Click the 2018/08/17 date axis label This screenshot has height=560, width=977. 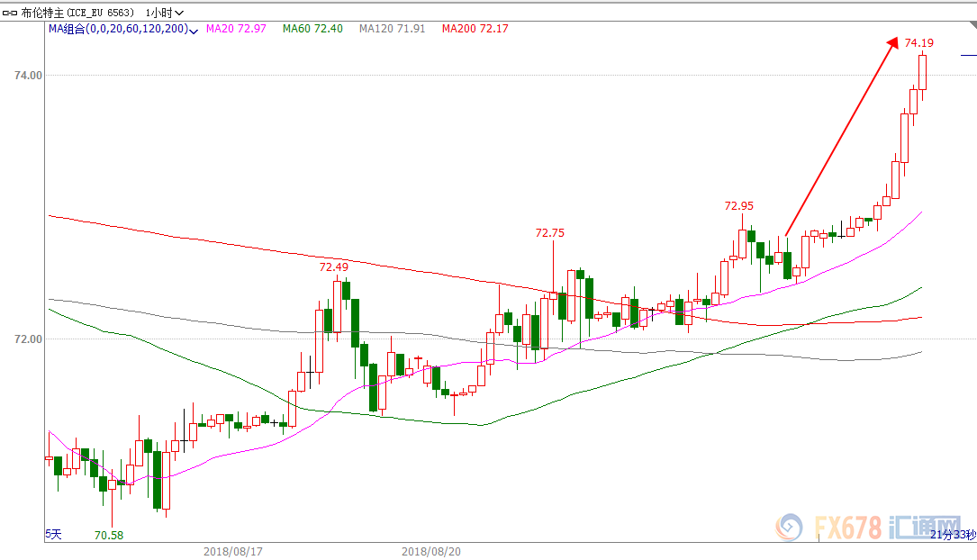click(233, 551)
